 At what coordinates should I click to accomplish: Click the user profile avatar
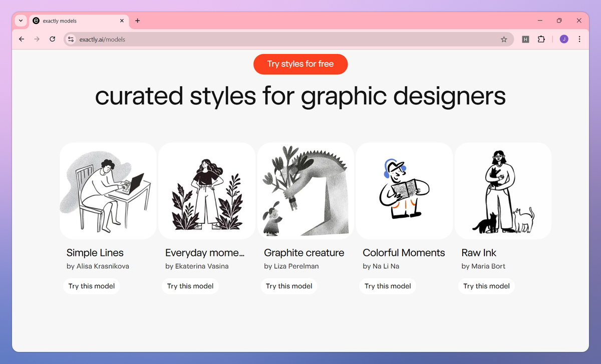point(564,39)
